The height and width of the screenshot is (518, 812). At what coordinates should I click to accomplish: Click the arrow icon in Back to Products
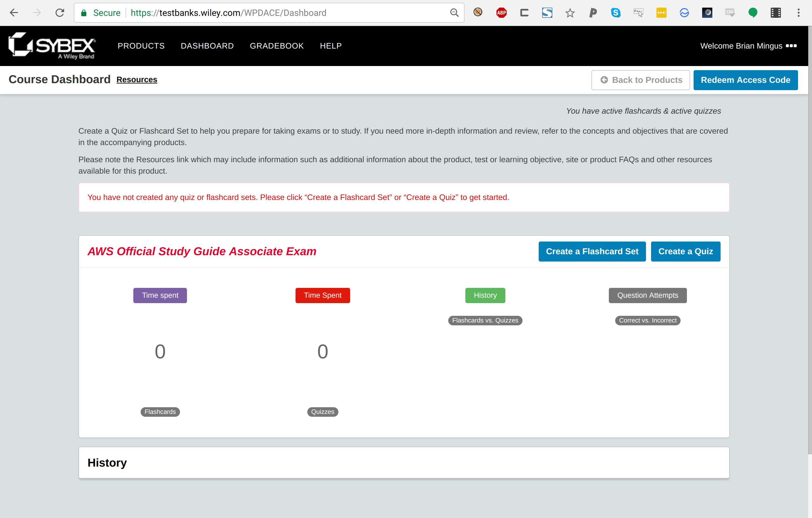pyautogui.click(x=604, y=80)
